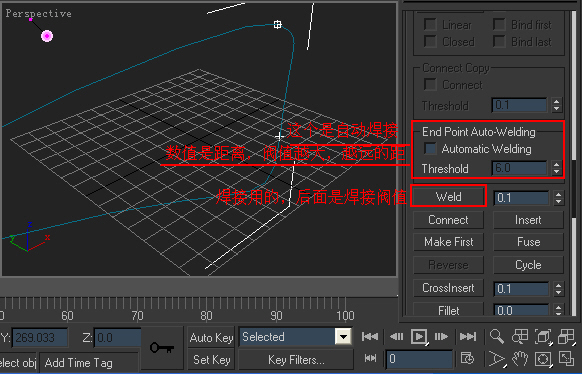Click the Weld button

pyautogui.click(x=448, y=197)
